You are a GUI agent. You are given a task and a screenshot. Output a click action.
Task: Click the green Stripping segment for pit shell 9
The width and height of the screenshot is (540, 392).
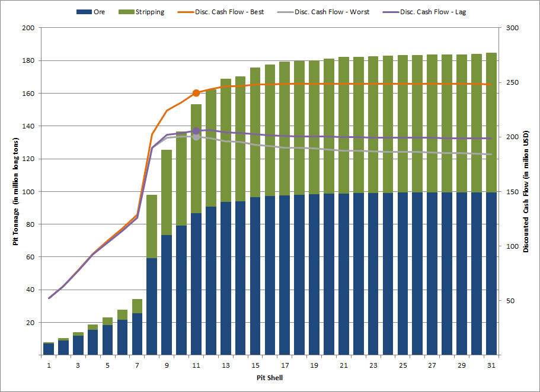(x=167, y=192)
